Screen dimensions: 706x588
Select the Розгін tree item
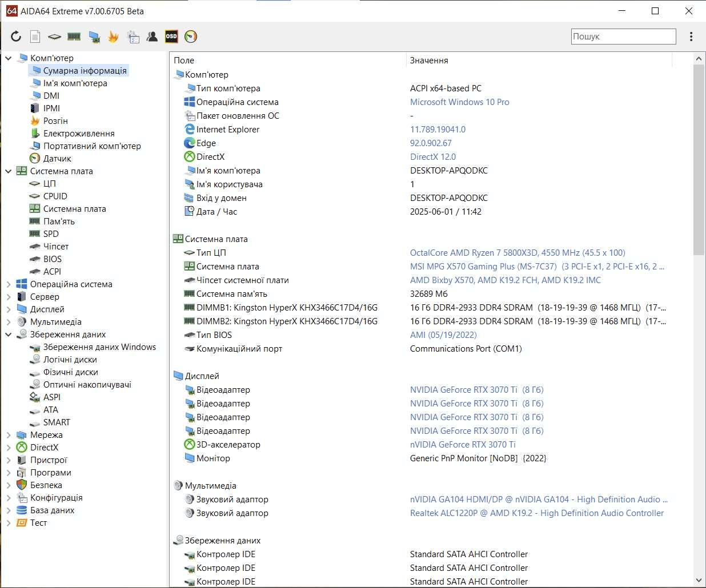[x=55, y=120]
